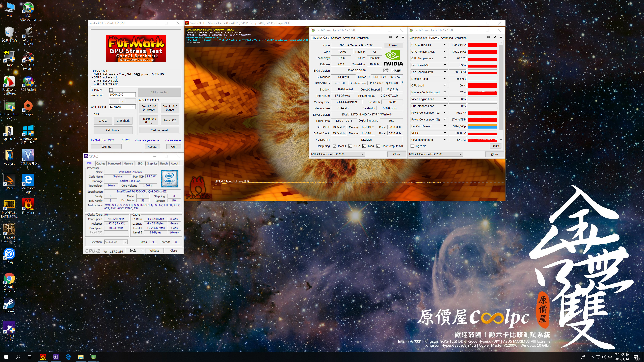Click GPU Load red sensor graph
Image resolution: width=644 pixels, height=362 pixels.
[482, 85]
